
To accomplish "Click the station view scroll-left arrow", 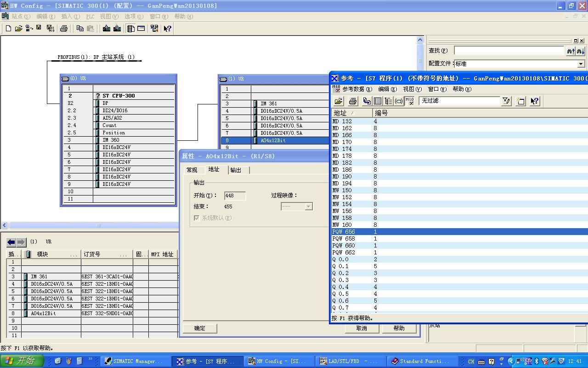I will 5,225.
